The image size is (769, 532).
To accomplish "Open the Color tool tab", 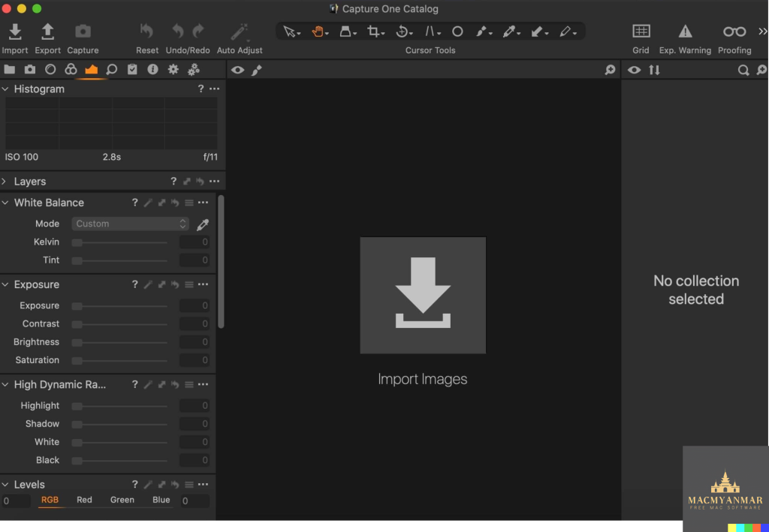I will tap(71, 70).
